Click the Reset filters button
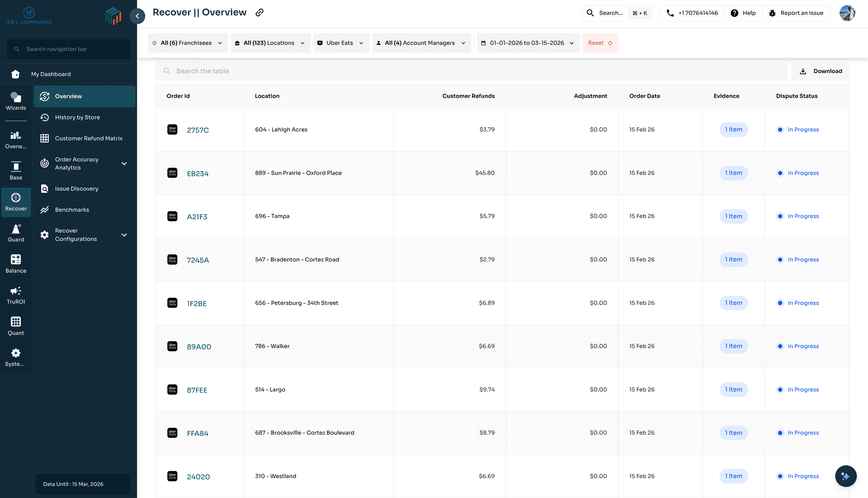 click(x=600, y=43)
